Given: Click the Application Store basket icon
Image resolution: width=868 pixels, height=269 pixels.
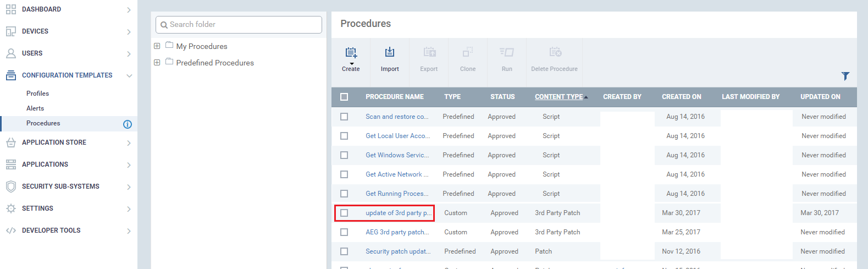Looking at the screenshot, I should click(10, 142).
